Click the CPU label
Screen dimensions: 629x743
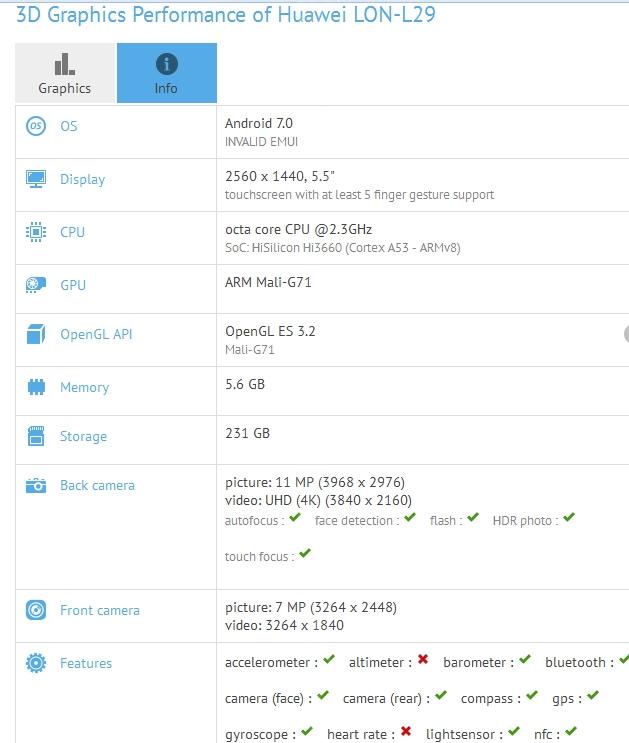tap(73, 232)
